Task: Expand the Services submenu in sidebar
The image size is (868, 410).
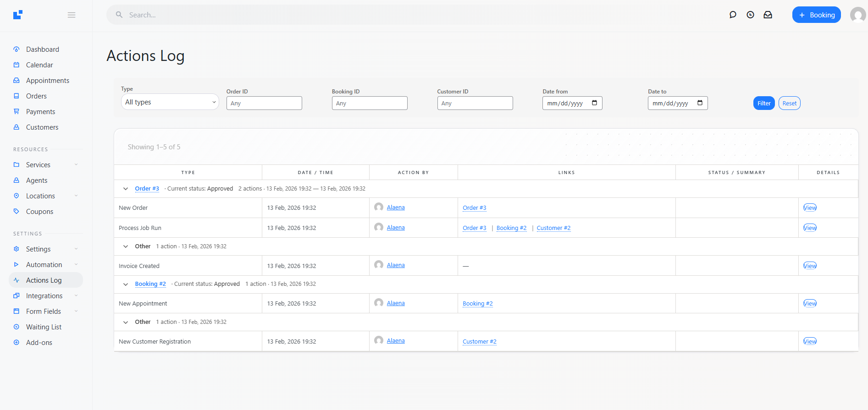Action: (x=76, y=165)
